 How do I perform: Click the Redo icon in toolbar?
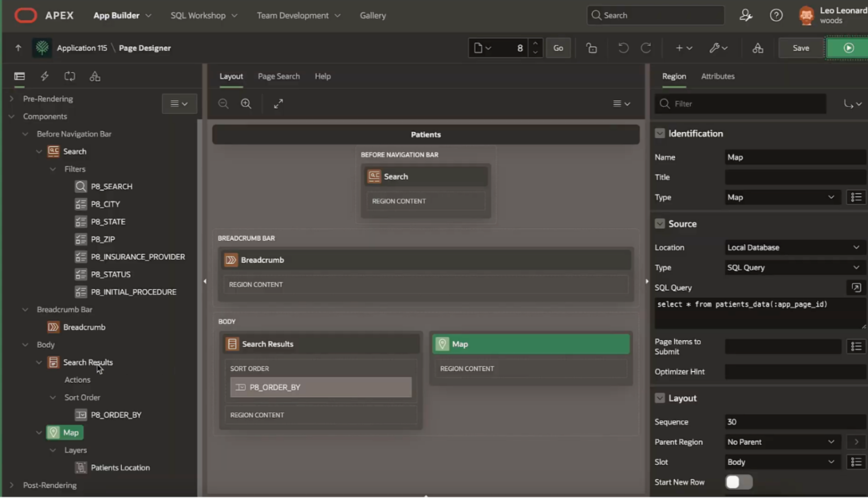[646, 48]
